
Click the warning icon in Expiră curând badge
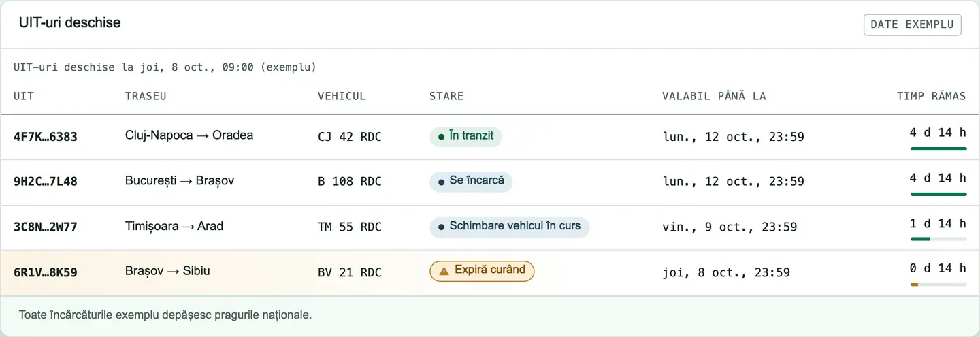point(444,271)
